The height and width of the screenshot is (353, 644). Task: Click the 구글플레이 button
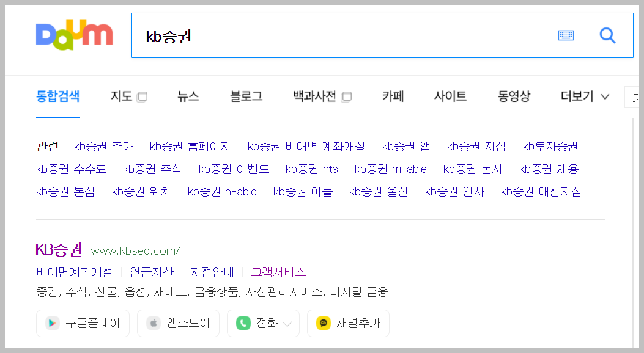83,324
